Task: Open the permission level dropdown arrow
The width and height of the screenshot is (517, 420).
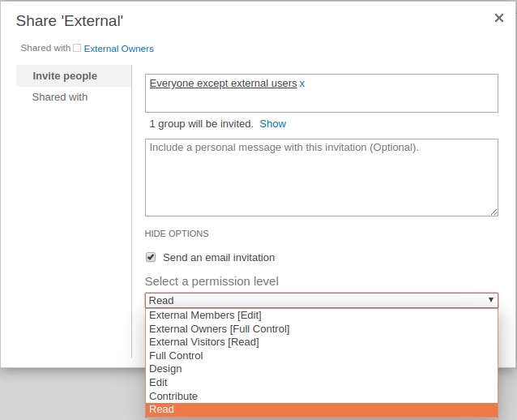Action: (490, 300)
